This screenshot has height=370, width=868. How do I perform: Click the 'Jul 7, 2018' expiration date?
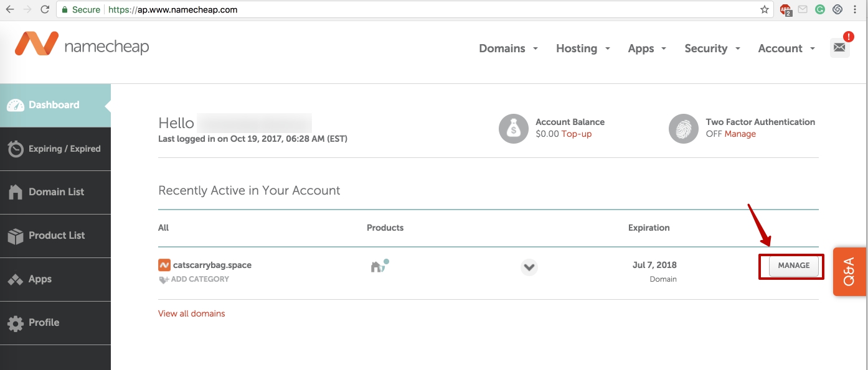(654, 265)
